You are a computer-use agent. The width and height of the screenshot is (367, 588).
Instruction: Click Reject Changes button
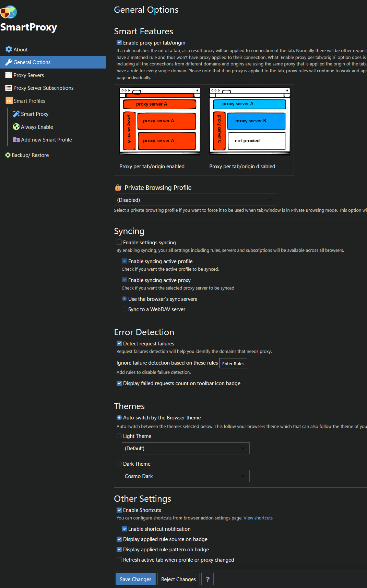pos(178,579)
